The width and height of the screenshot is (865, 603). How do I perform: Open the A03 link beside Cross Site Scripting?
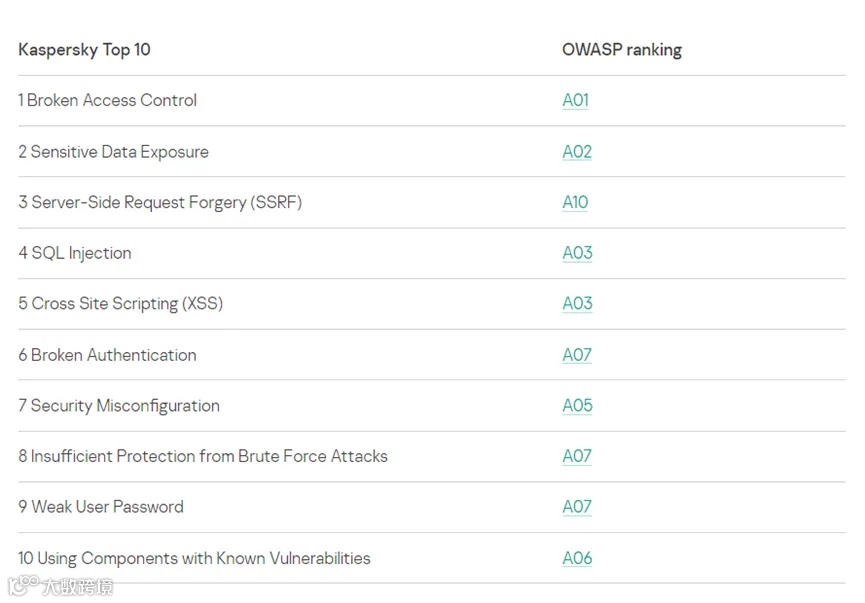[x=577, y=303]
